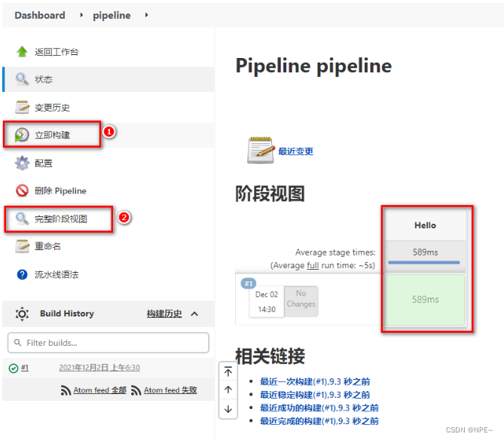Click the Filter builds search field

click(x=108, y=343)
